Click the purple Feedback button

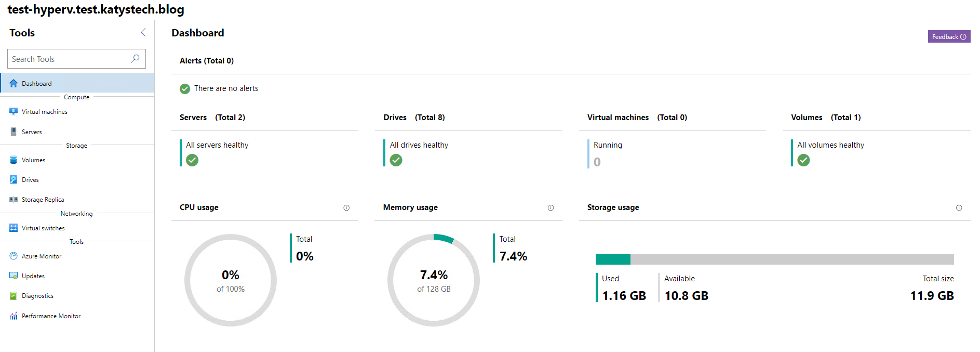click(949, 36)
